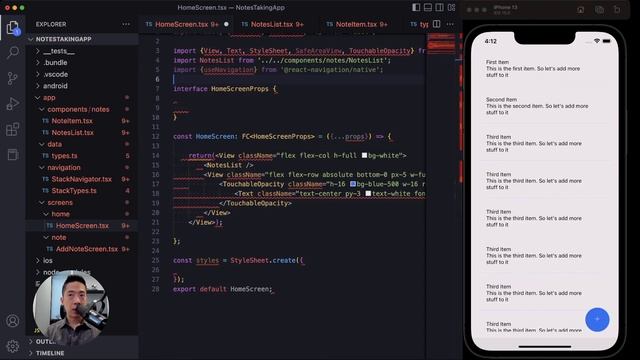Tap the Second Item note in simulator
This screenshot has height=360, width=640.
544,106
